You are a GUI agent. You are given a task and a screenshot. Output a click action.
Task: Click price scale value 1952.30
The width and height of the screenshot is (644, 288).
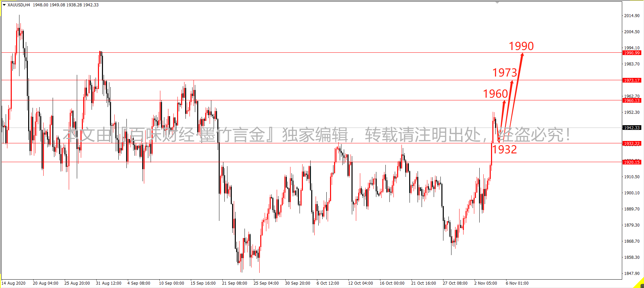tap(632, 112)
